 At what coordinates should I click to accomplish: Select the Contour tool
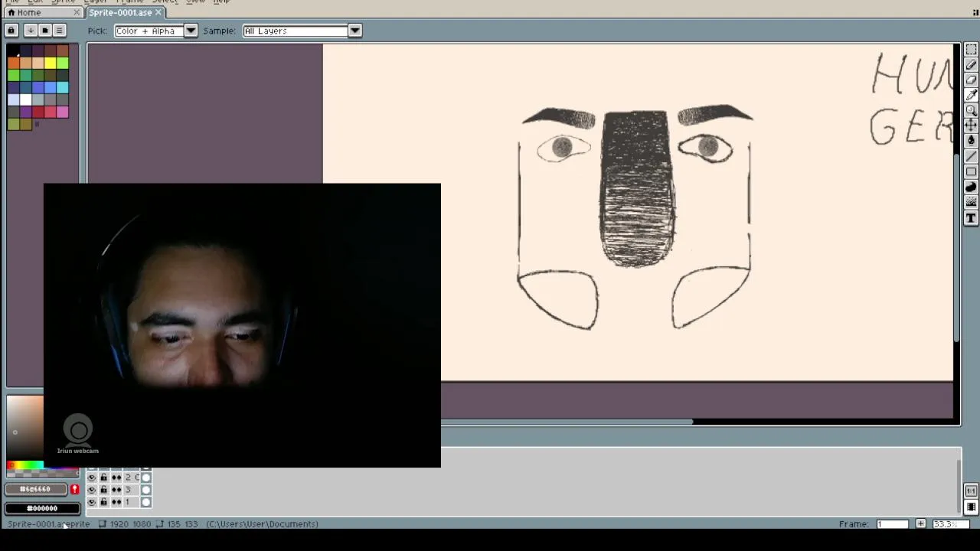(971, 187)
